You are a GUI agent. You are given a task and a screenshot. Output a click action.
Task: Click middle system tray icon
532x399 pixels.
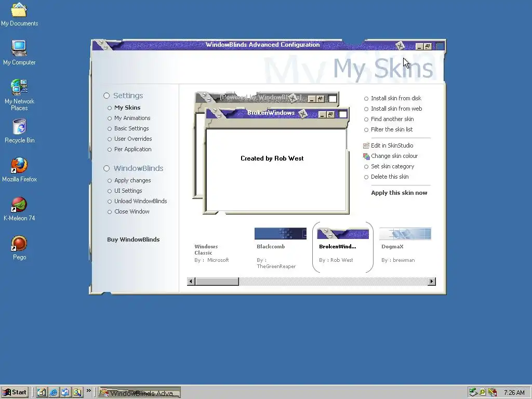(483, 393)
